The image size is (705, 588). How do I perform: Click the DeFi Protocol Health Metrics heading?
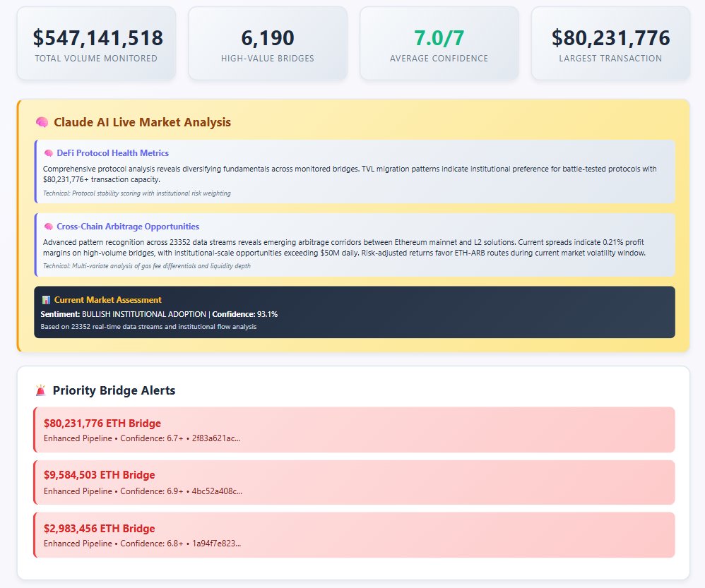tap(113, 153)
